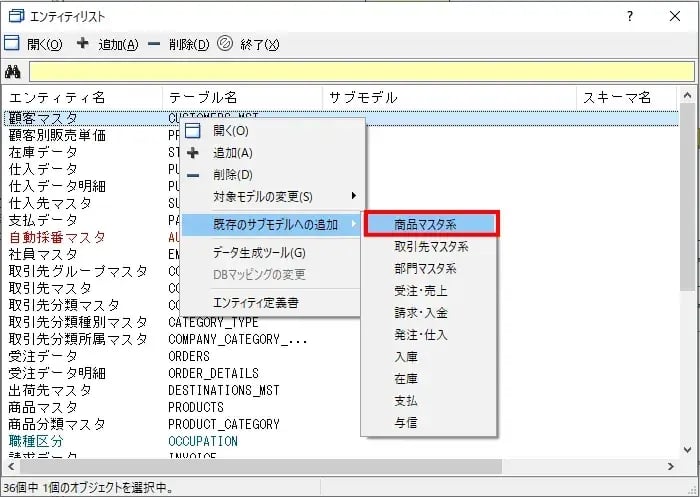This screenshot has height=497, width=700.
Task: Open データ生成ツール(G) from context menu
Action: [259, 252]
